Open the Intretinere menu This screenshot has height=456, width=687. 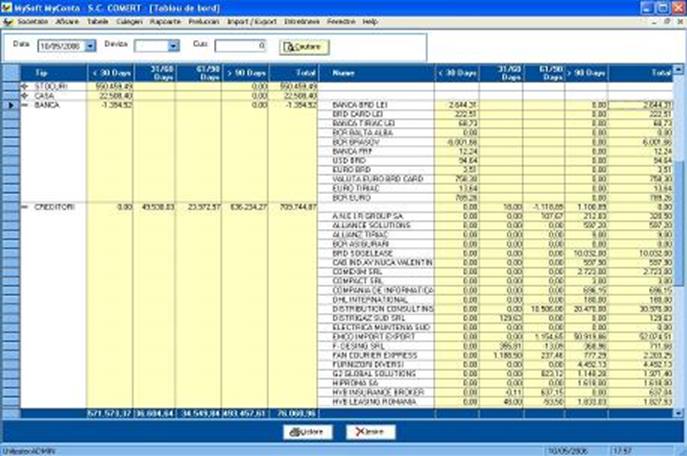tap(302, 21)
